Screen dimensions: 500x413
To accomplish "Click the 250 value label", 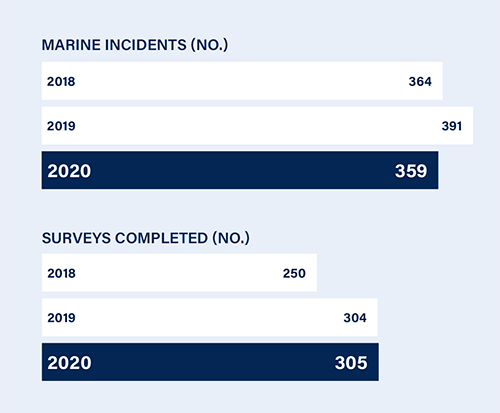I will coord(294,273).
